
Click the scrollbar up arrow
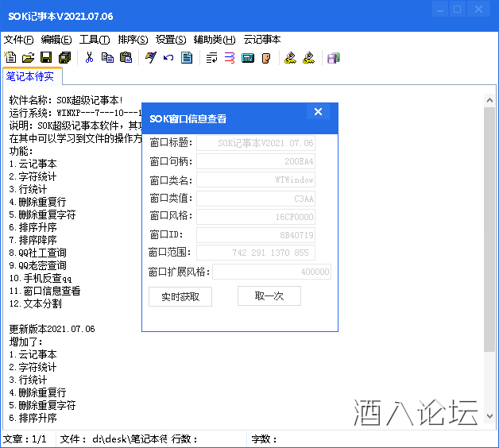(x=489, y=101)
